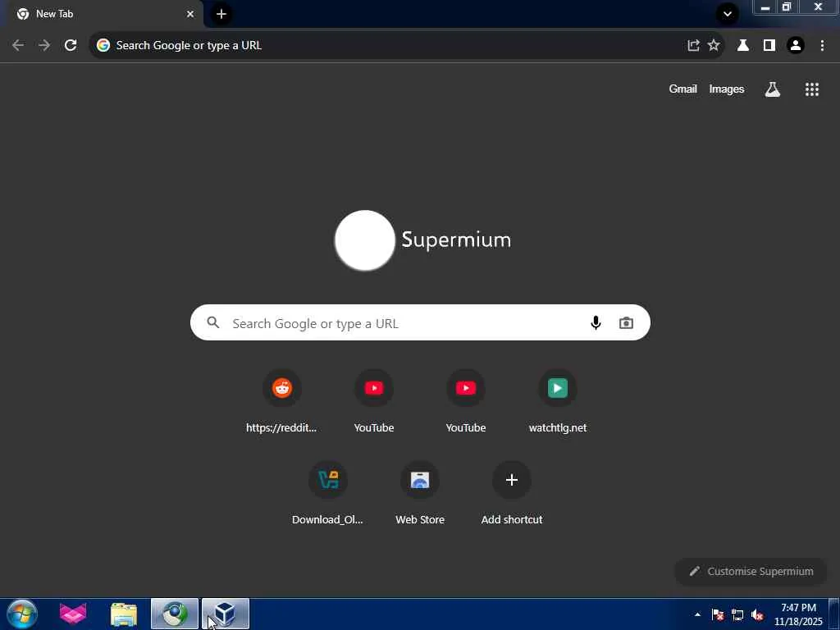Open a new tab with plus button
The width and height of the screenshot is (840, 630).
pos(221,14)
